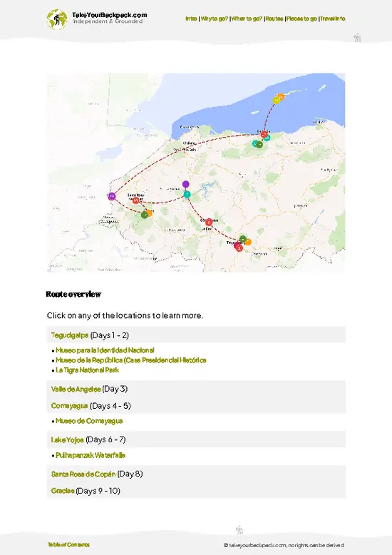Open Places to go in header navigation

click(x=301, y=19)
